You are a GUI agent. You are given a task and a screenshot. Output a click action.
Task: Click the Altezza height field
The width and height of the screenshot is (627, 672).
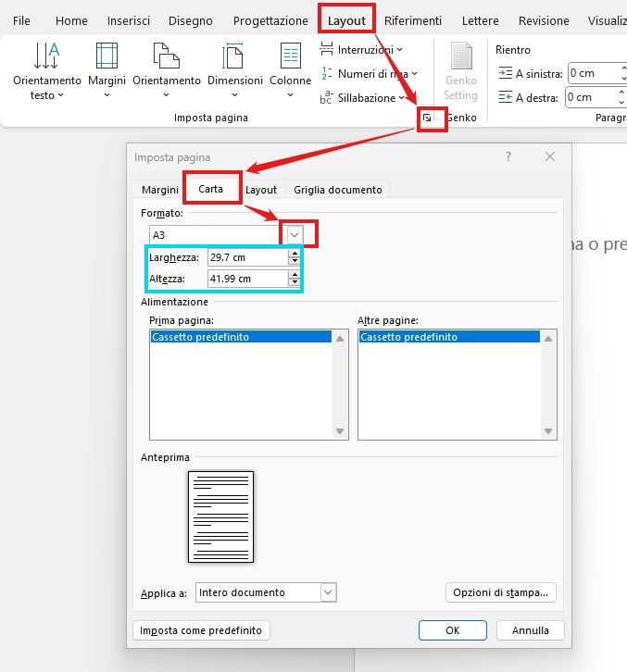[x=248, y=279]
